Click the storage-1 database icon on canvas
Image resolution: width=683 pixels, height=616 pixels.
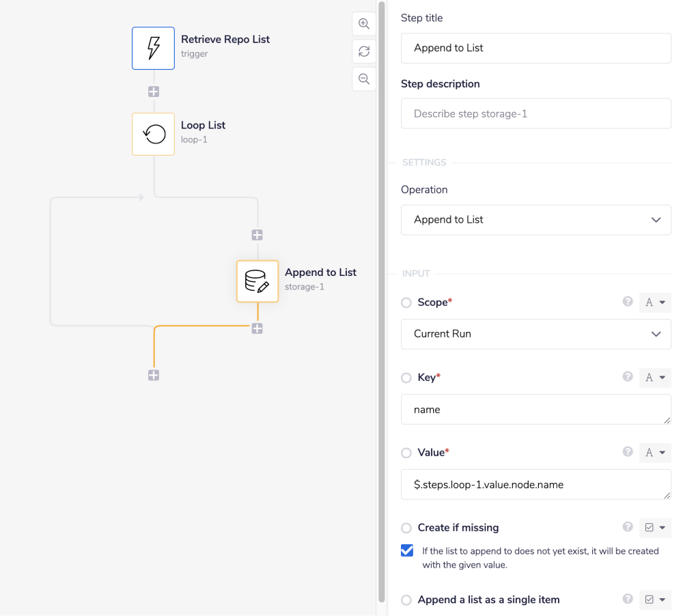(x=257, y=281)
